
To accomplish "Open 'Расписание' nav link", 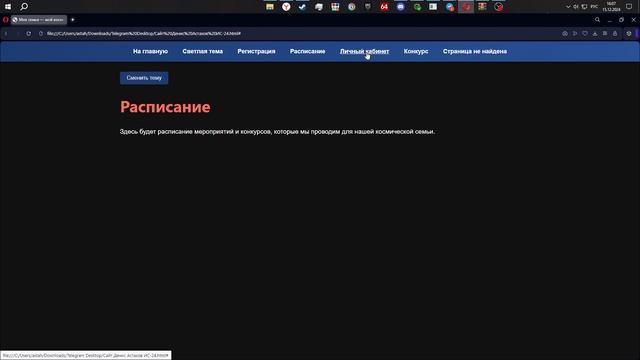I will pos(307,51).
